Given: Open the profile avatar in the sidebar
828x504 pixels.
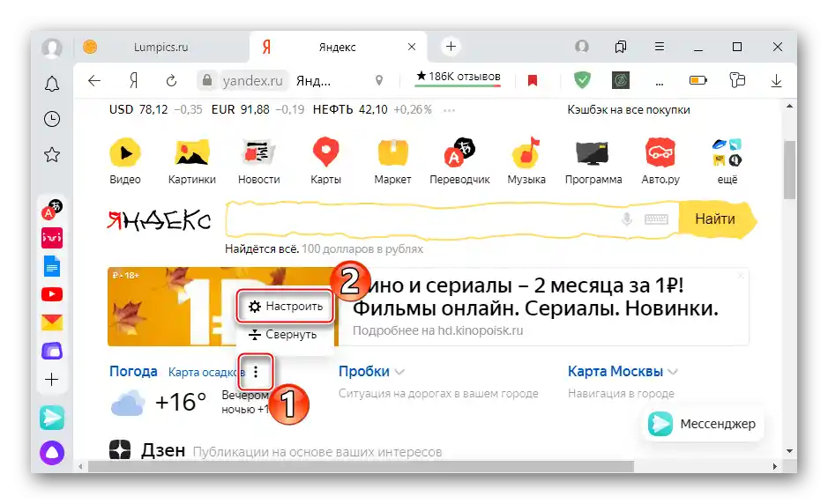Looking at the screenshot, I should click(52, 48).
